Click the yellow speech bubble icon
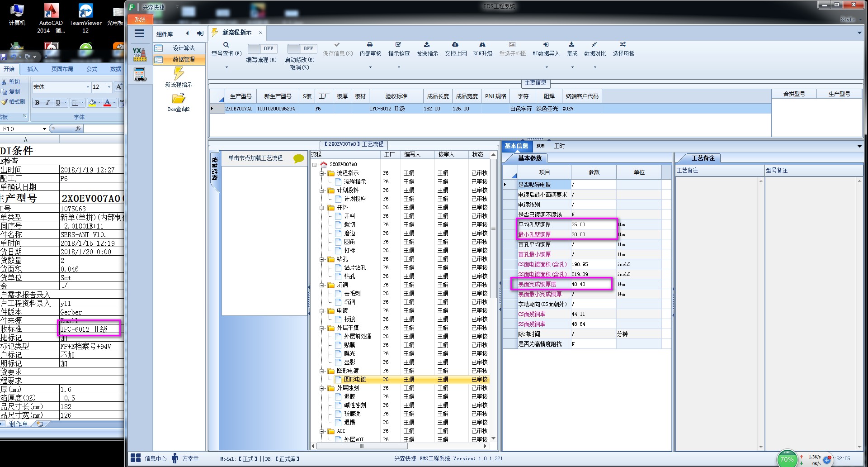 click(x=298, y=158)
